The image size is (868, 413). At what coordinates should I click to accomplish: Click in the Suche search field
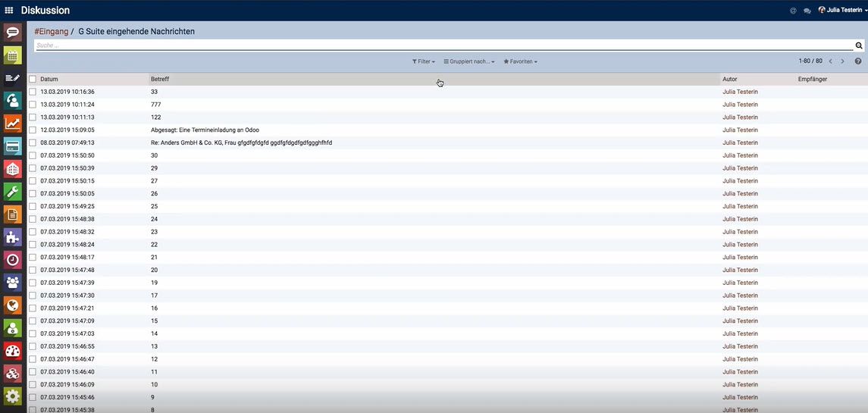pos(443,45)
